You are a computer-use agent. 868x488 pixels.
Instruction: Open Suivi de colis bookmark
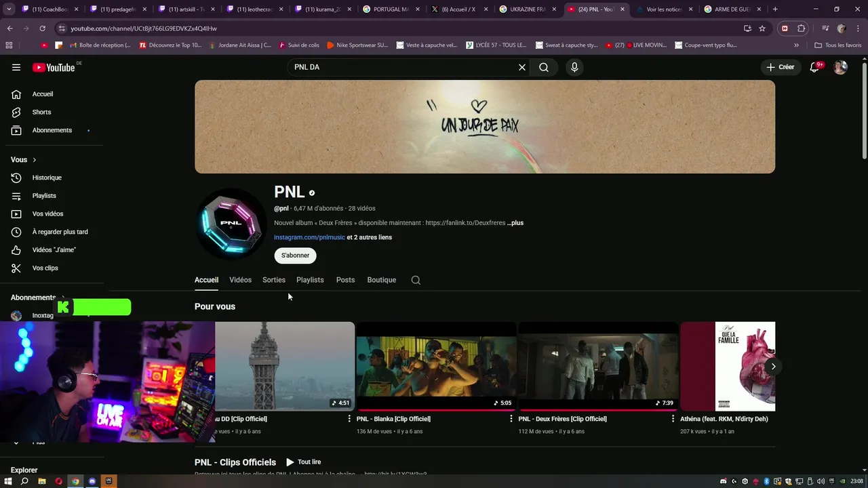[x=298, y=45]
